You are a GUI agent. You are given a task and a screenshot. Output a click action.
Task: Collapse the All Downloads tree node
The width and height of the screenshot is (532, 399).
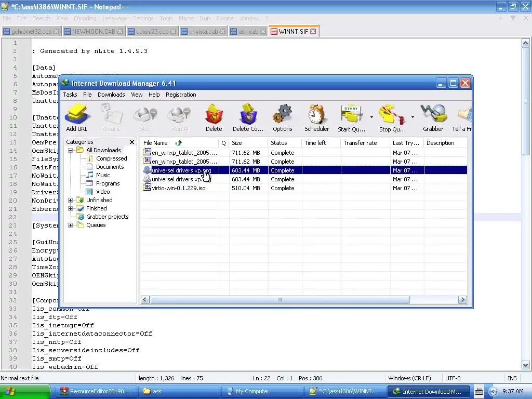[x=70, y=150]
